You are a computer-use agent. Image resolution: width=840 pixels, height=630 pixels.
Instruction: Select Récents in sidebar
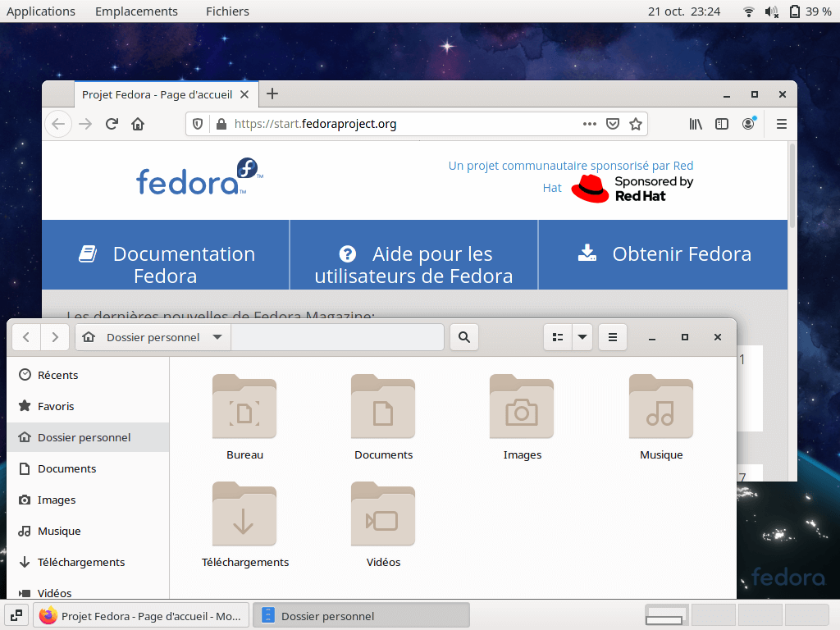(x=89, y=375)
